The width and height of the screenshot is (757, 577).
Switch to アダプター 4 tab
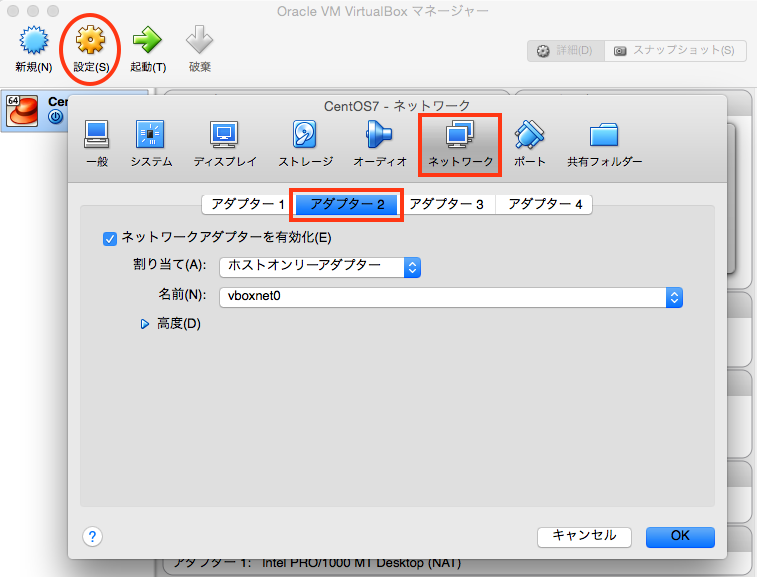click(x=544, y=204)
